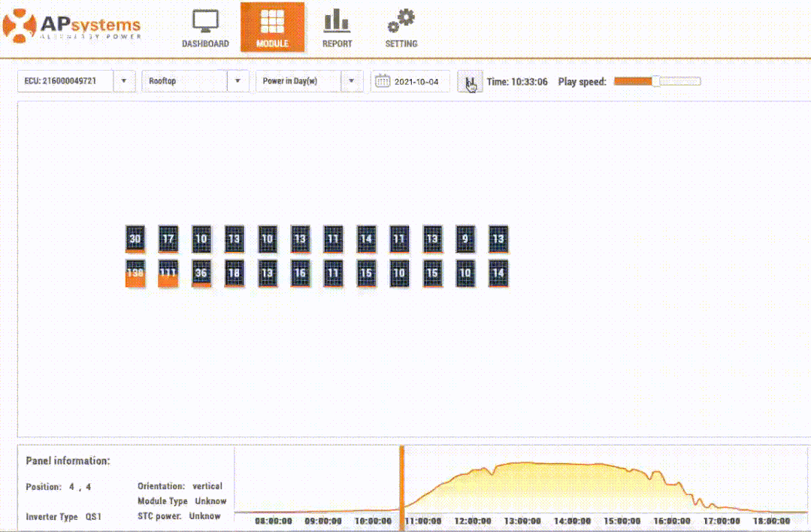Click the calendar icon in date field
Image resolution: width=811 pixels, height=532 pixels.
click(383, 81)
